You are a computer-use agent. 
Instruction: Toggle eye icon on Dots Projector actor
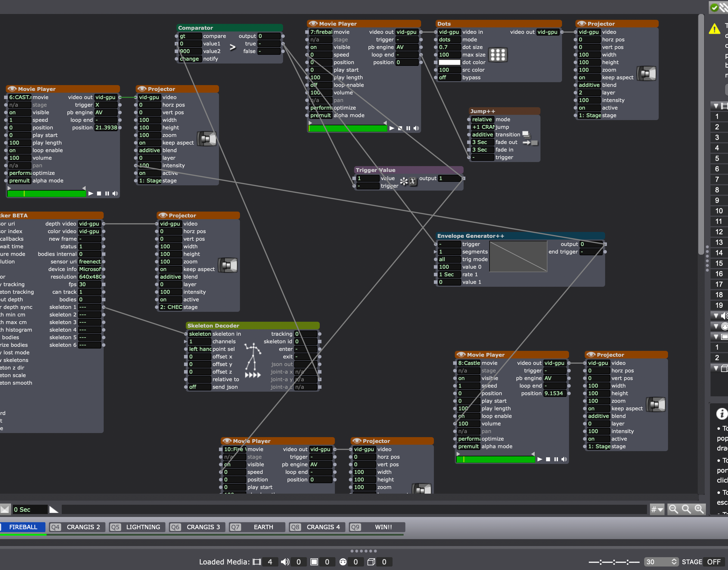pyautogui.click(x=581, y=24)
